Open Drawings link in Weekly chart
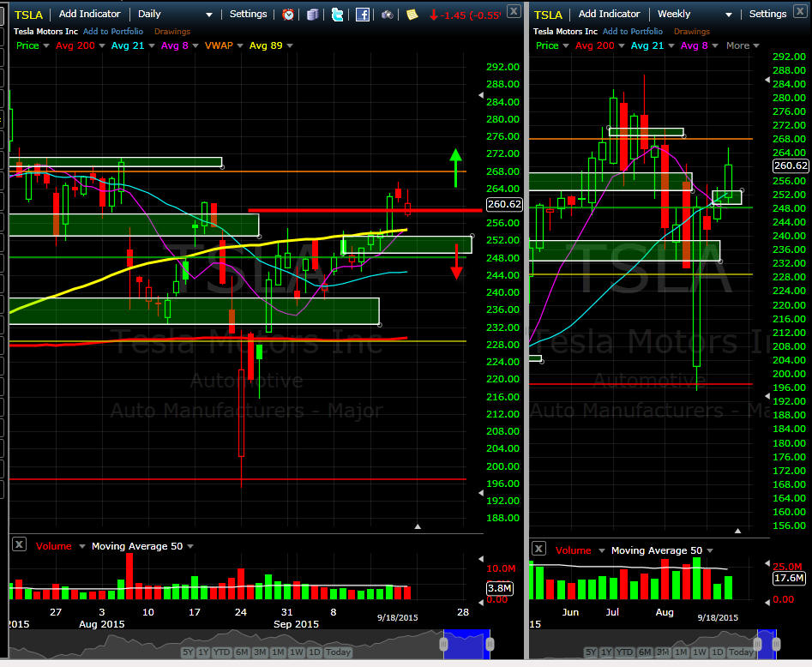This screenshot has width=812, height=667. (x=691, y=32)
